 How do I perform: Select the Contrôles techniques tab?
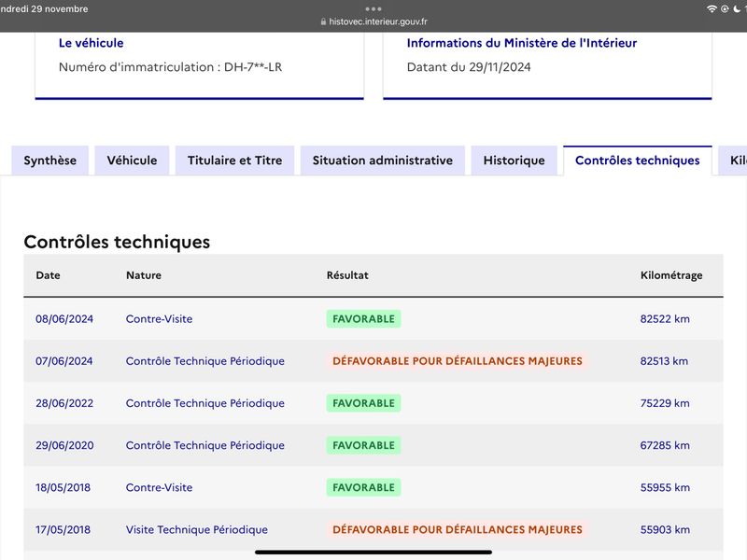(638, 161)
